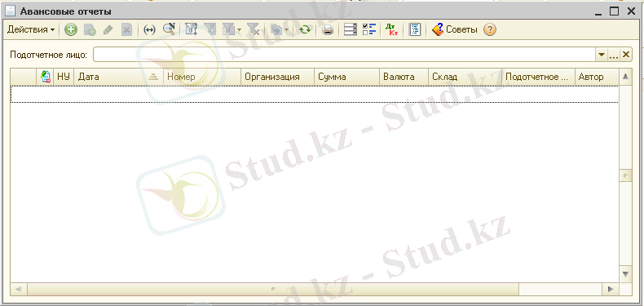This screenshot has height=306, width=644.
Task: Click the date interval setup icon
Action: coord(149,30)
